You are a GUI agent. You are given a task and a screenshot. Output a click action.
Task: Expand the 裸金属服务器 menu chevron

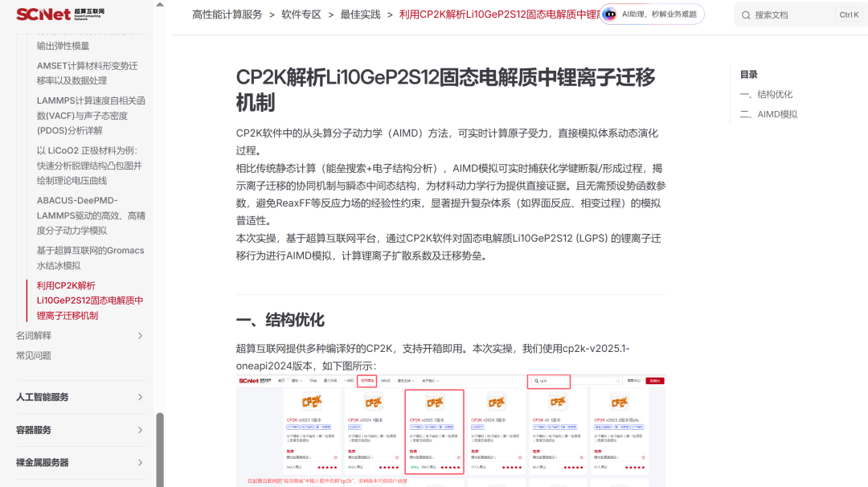pos(140,463)
